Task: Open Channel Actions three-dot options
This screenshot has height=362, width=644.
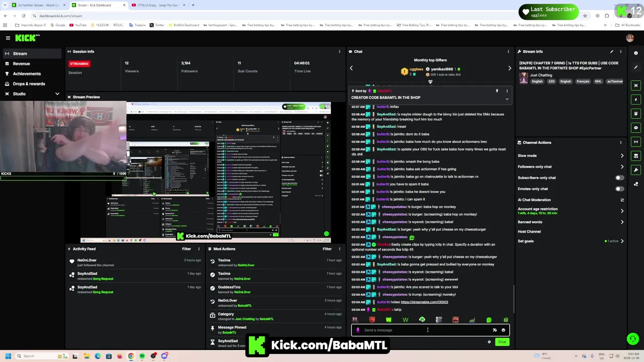Action: [621, 142]
